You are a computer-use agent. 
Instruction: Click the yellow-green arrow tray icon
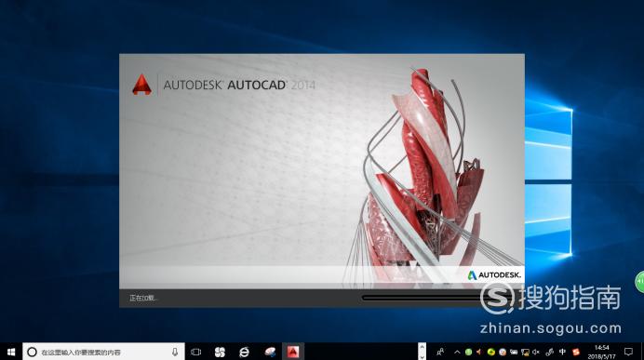[x=490, y=352]
